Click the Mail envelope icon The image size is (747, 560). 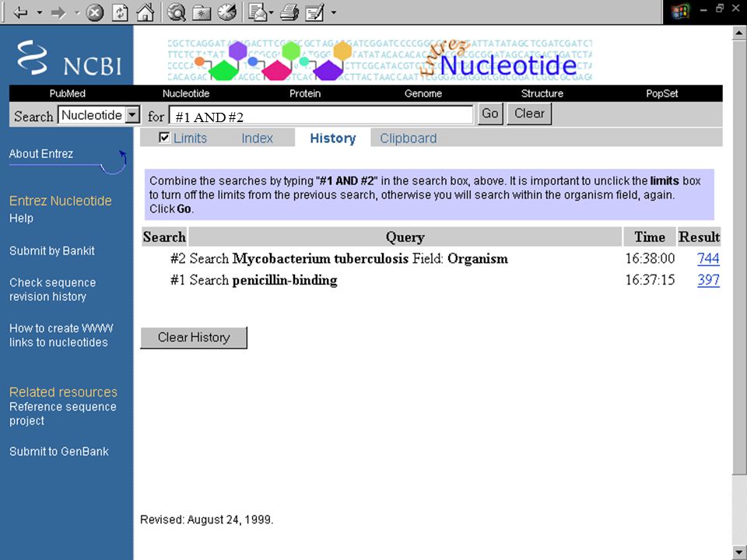[x=258, y=12]
